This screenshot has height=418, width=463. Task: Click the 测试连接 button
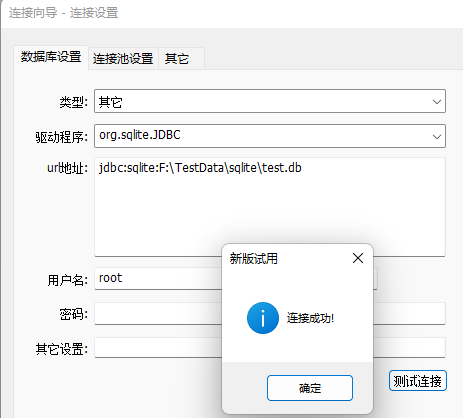(418, 381)
